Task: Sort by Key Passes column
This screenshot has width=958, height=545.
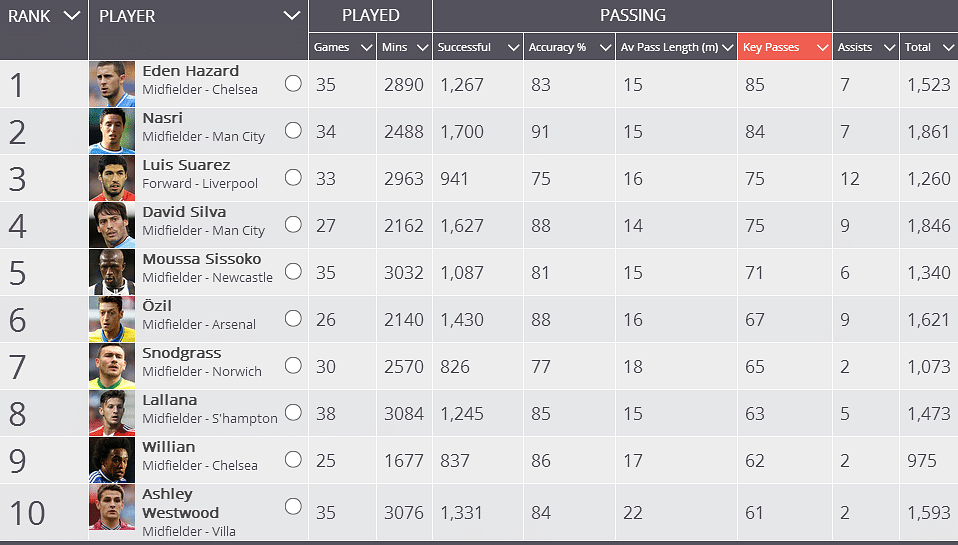Action: [x=784, y=47]
